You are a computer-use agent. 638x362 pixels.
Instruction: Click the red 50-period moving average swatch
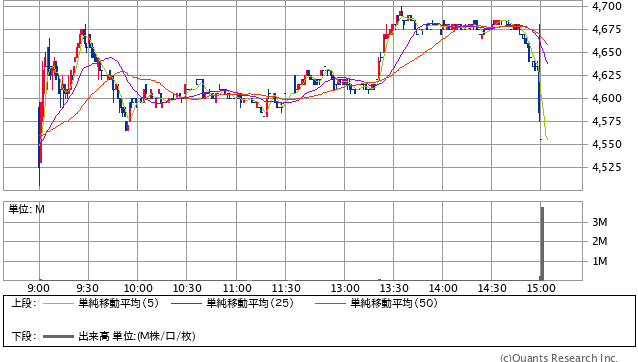330,303
